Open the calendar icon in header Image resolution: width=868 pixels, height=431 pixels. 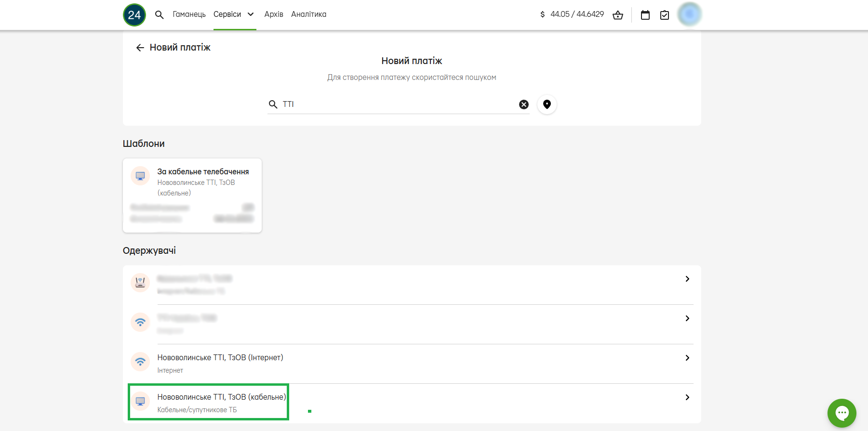645,15
